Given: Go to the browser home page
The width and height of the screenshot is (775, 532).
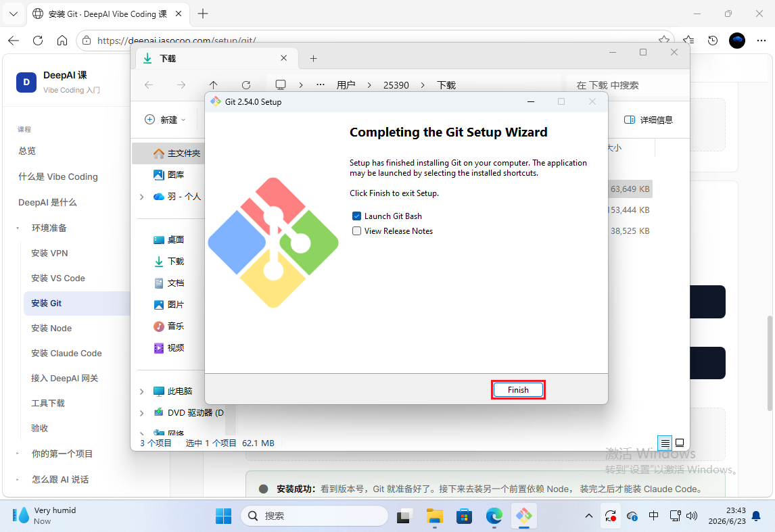Looking at the screenshot, I should (62, 41).
